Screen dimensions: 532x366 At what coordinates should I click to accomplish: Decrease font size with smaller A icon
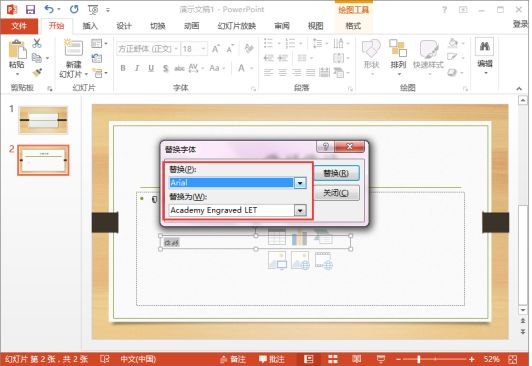(230, 49)
